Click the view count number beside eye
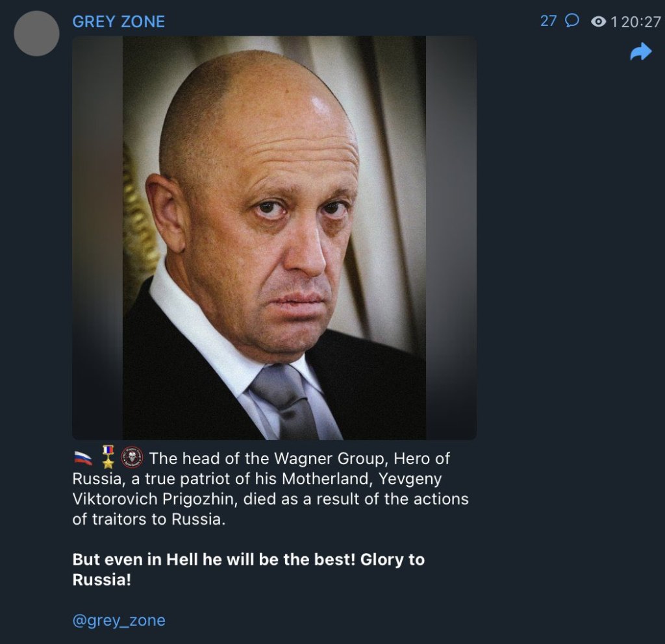 point(614,22)
